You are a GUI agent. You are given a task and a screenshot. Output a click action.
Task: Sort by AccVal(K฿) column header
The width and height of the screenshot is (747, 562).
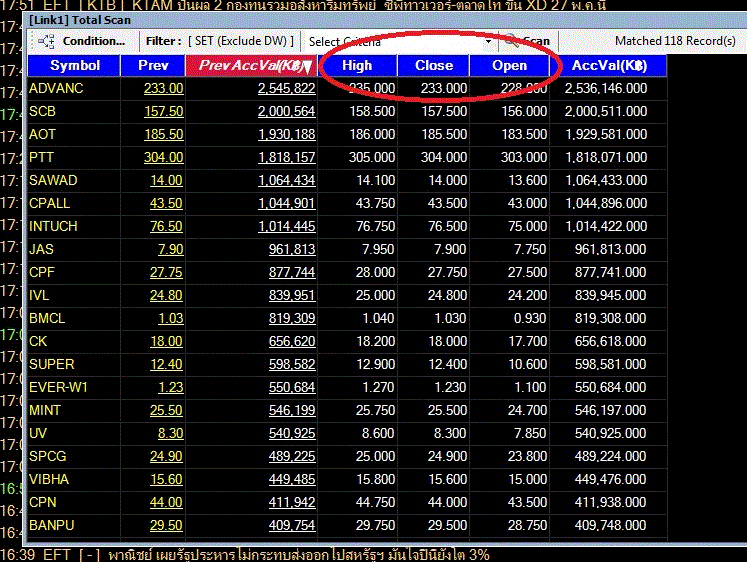point(609,65)
